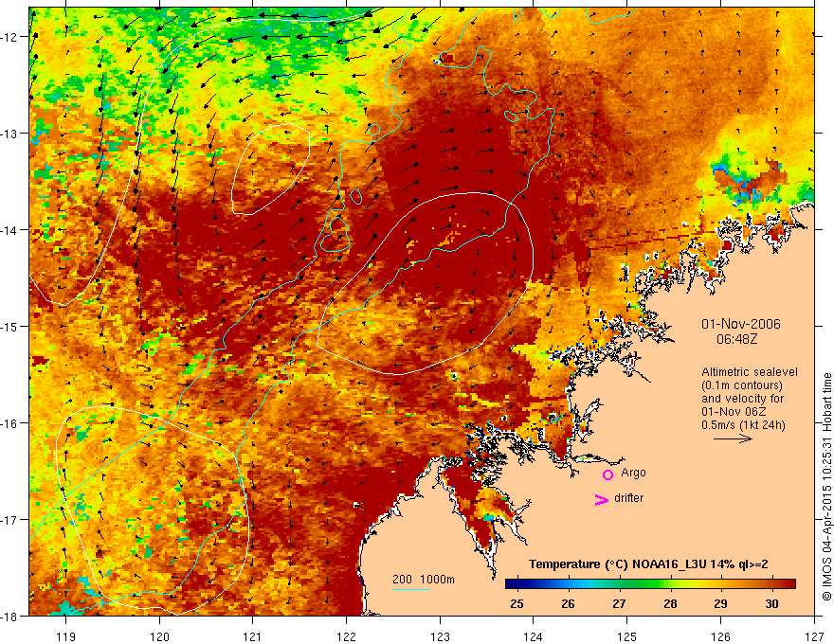Click the '0.5m/s (1kt 24h)' scale text
Viewport: 834px width, 644px height.
pyautogui.click(x=743, y=425)
